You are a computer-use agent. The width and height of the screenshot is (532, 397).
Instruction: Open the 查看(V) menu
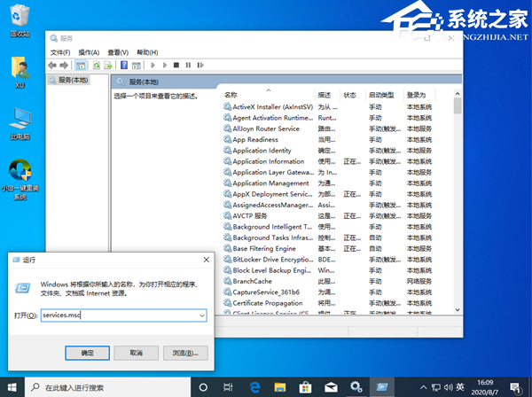pyautogui.click(x=117, y=52)
